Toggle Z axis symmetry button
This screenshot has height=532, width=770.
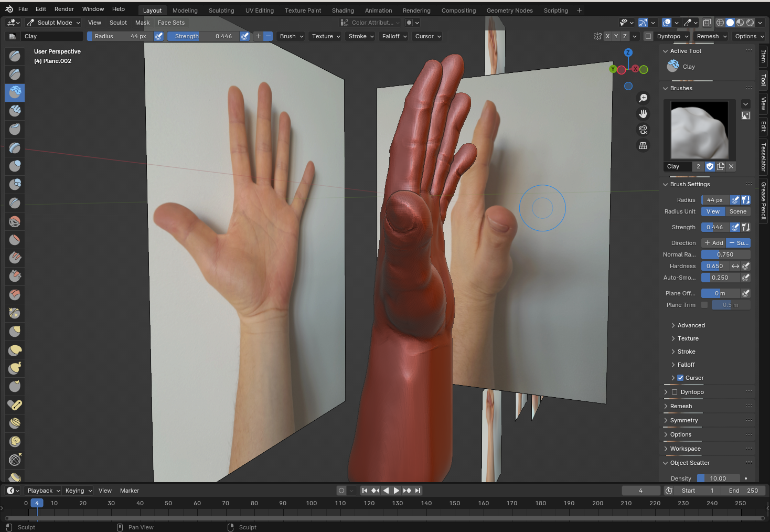(x=625, y=36)
